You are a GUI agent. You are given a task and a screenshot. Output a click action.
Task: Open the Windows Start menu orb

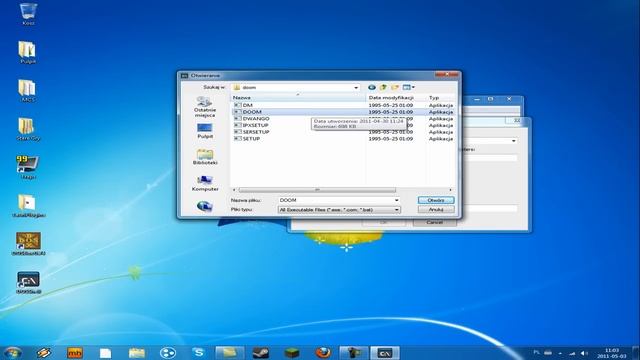(13, 353)
